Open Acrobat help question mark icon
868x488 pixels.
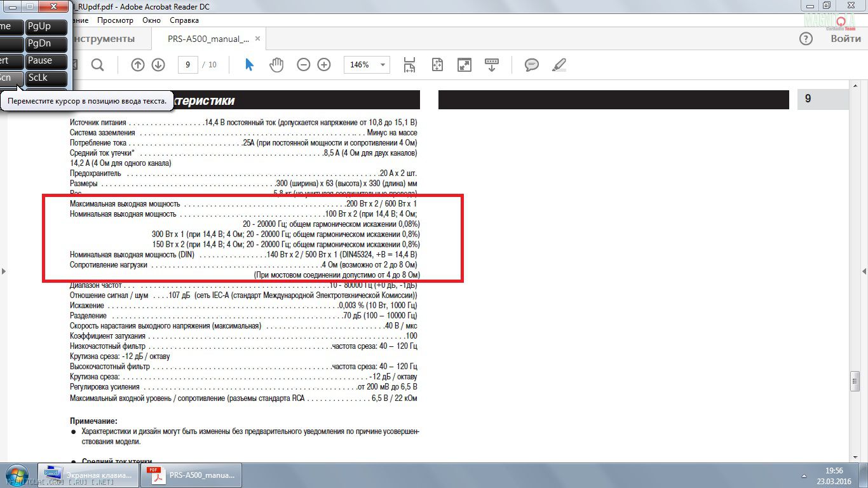[x=806, y=39]
